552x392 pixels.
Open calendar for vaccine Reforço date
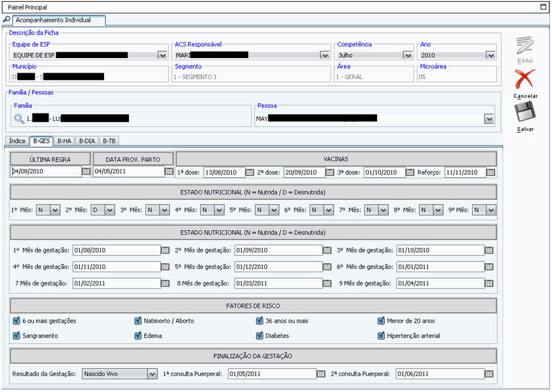[x=490, y=172]
